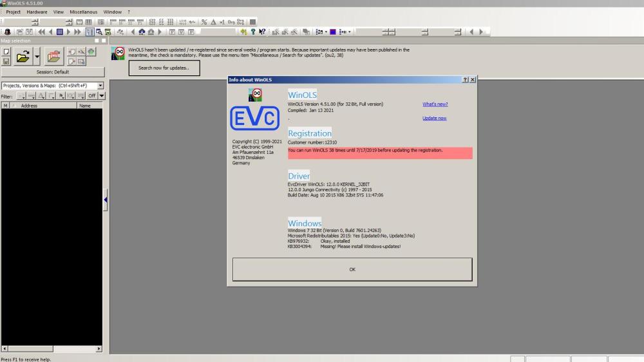Click the green printer-like toolbar icon
This screenshot has height=362, width=644.
108,32
